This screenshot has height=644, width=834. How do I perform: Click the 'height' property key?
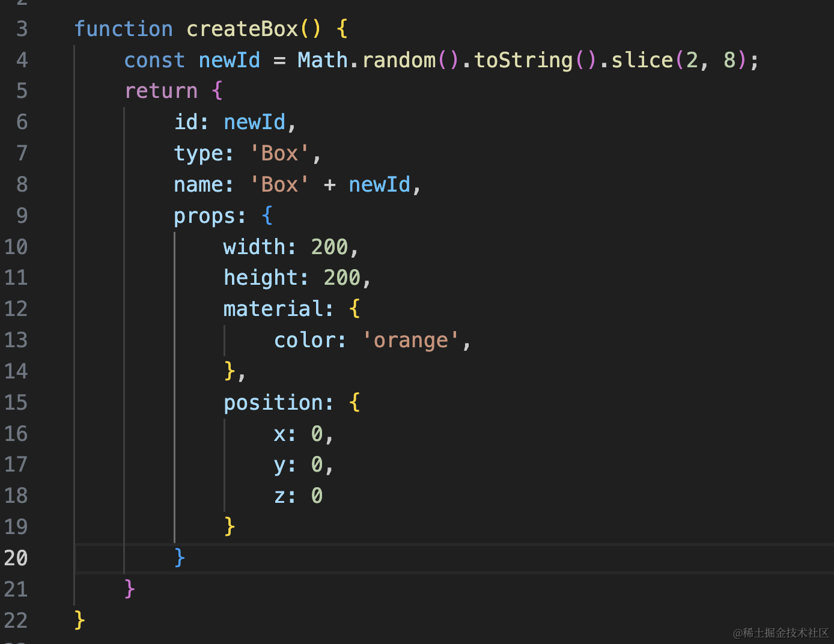click(x=261, y=278)
